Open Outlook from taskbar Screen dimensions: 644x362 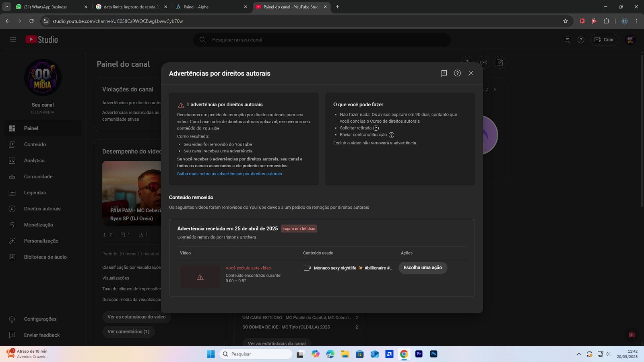click(x=374, y=354)
